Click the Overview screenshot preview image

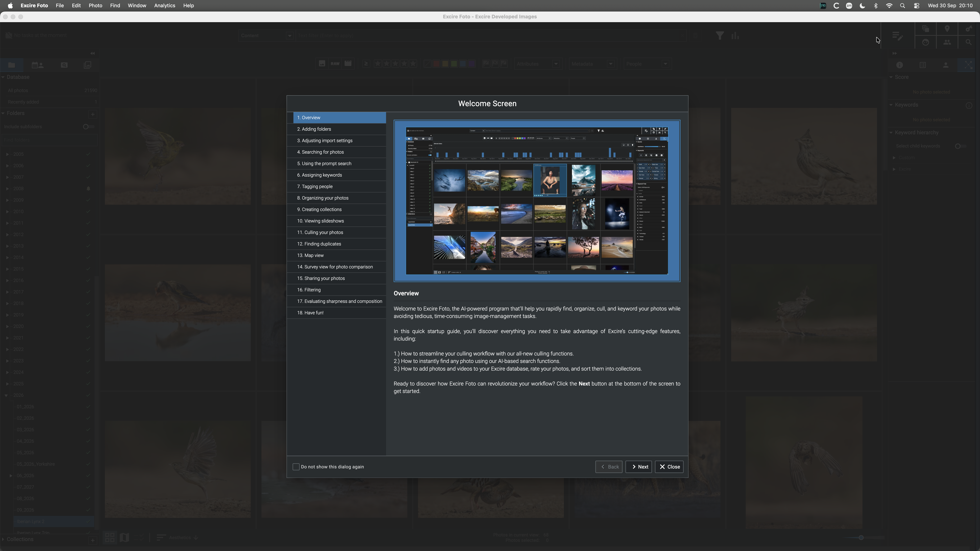[x=537, y=201]
